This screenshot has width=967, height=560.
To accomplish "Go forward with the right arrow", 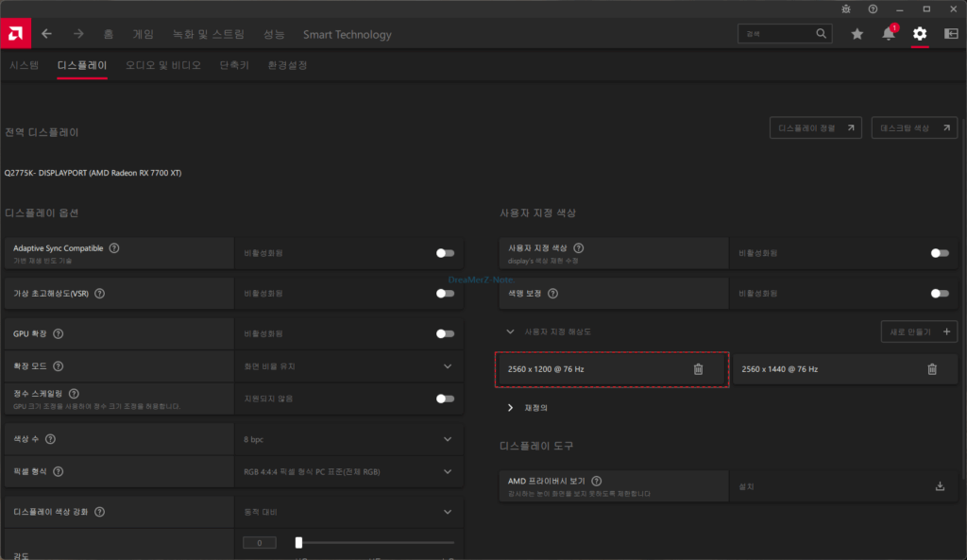I will pyautogui.click(x=78, y=34).
